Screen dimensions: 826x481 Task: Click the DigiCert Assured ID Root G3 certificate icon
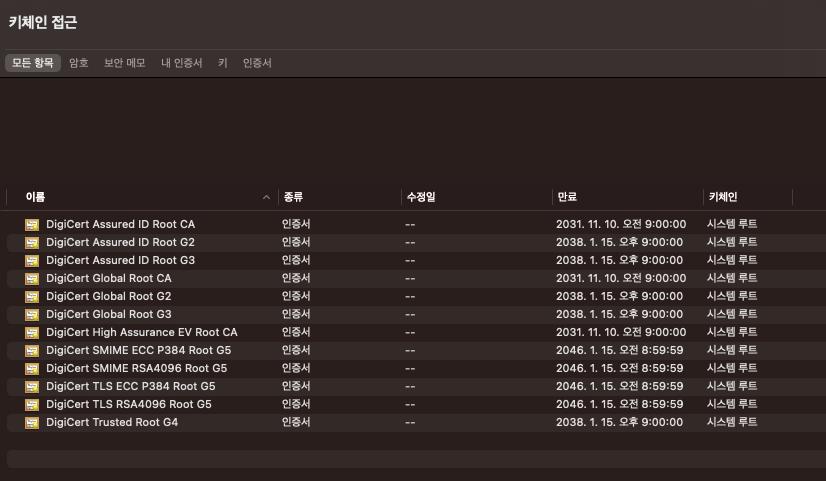(32, 261)
